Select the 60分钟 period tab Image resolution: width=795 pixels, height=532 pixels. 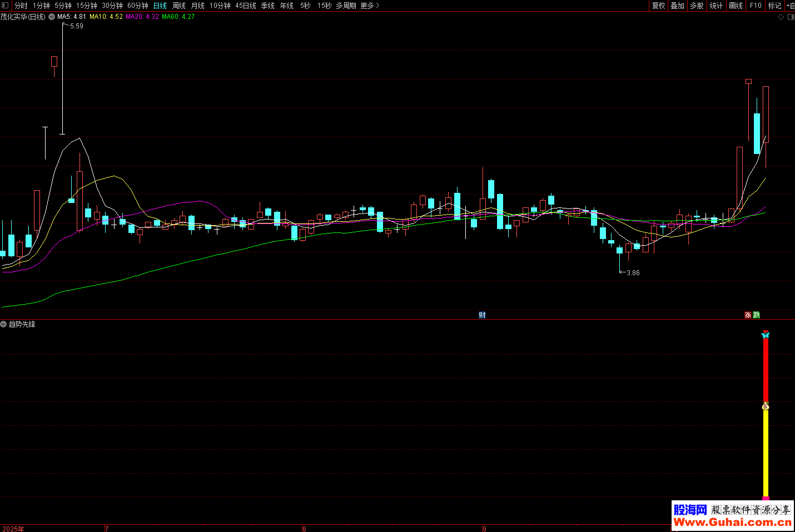click(137, 6)
